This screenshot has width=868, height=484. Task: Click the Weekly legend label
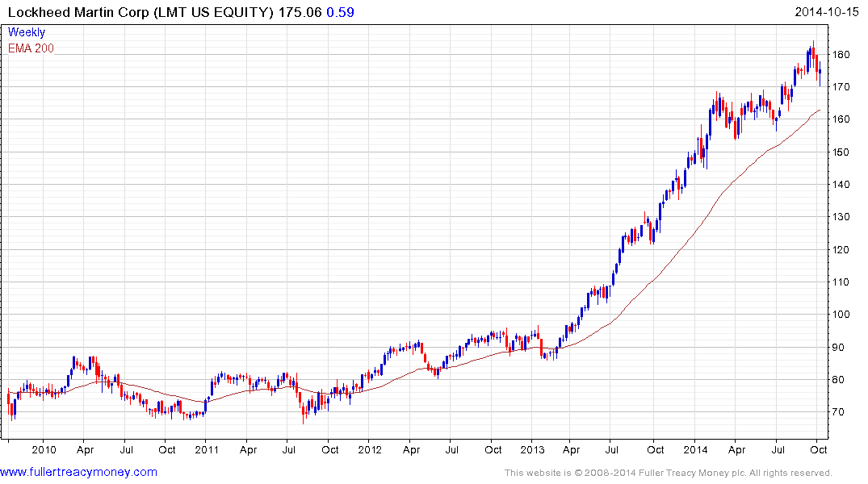(x=27, y=32)
